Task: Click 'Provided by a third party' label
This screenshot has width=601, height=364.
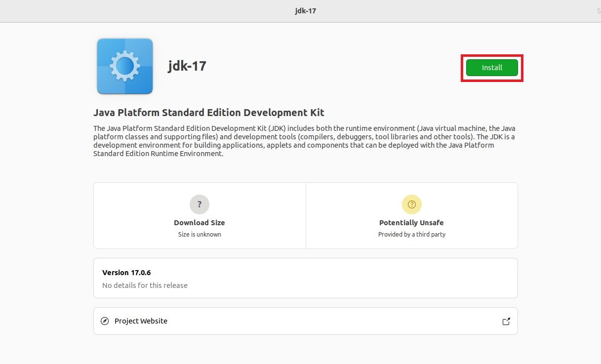Action: 411,234
